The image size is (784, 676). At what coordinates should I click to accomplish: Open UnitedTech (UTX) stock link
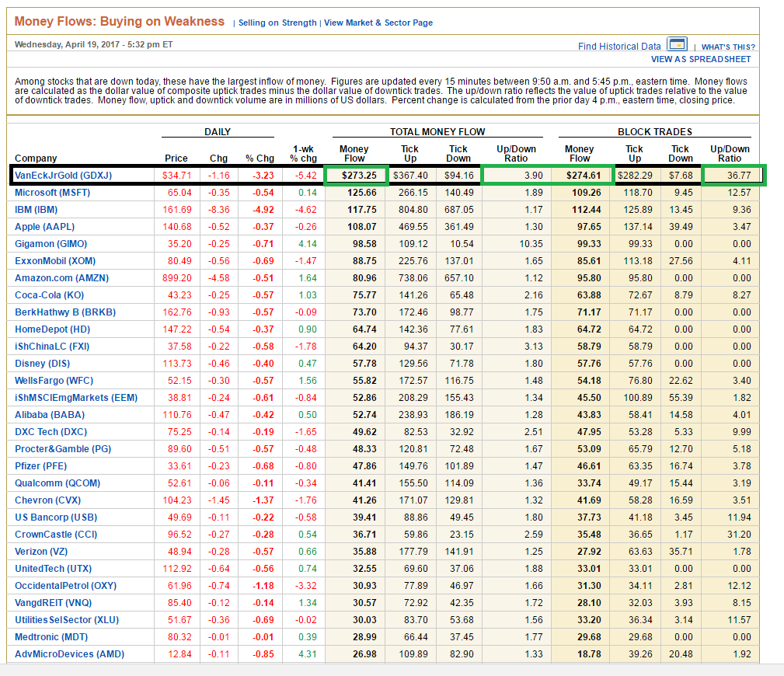pos(54,569)
